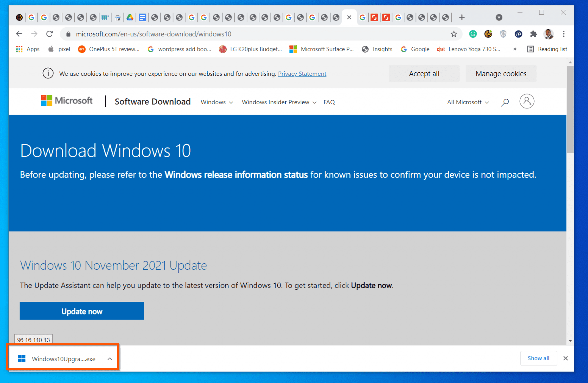Click the scrollbar up arrow

[x=570, y=62]
